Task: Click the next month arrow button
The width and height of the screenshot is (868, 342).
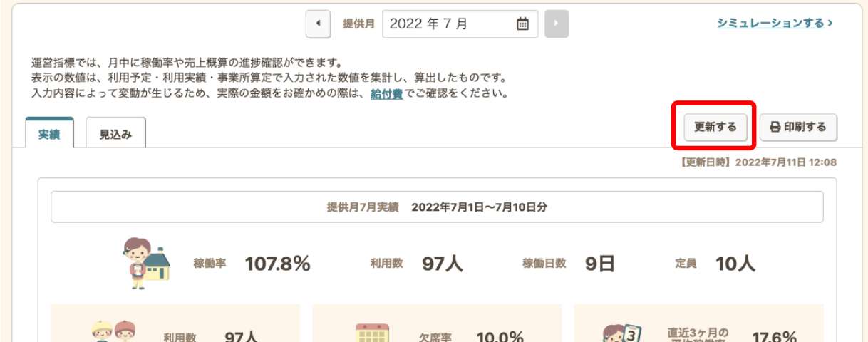Action: pyautogui.click(x=556, y=24)
